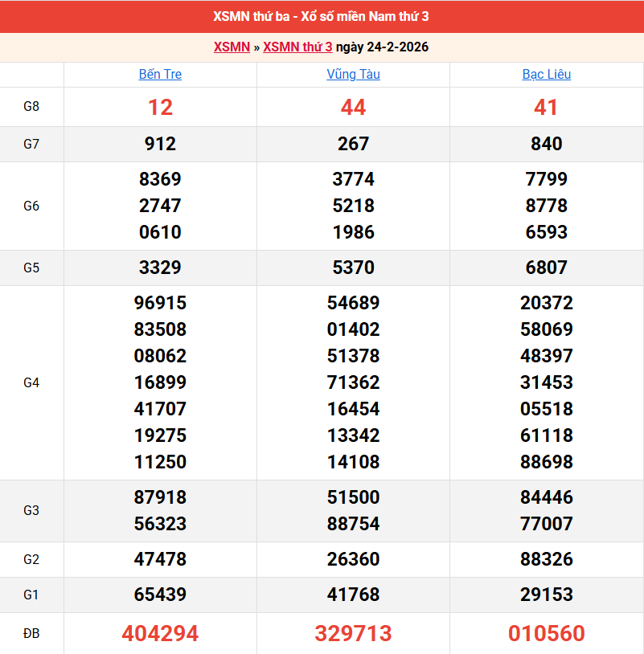The image size is (644, 654).
Task: Click the G8 result 12 for Bến Tre
Action: point(160,108)
